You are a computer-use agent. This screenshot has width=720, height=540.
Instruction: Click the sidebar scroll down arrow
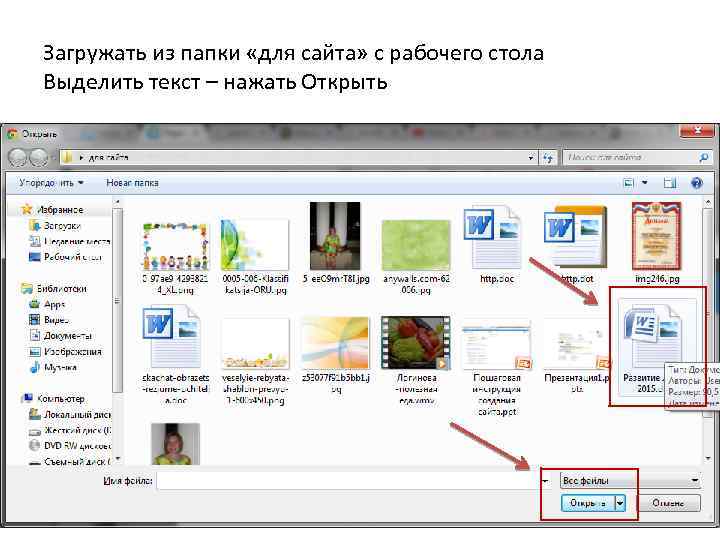click(x=118, y=459)
